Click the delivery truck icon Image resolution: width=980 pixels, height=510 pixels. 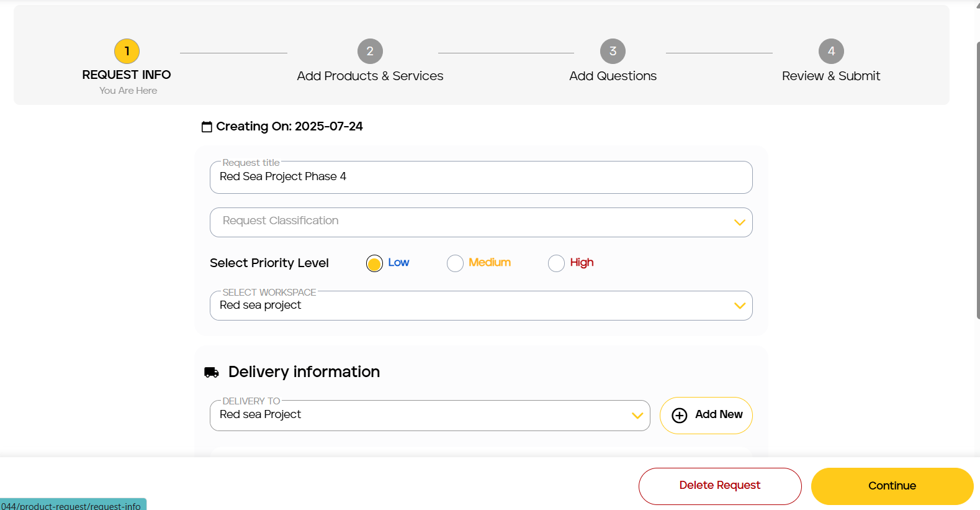pos(212,372)
